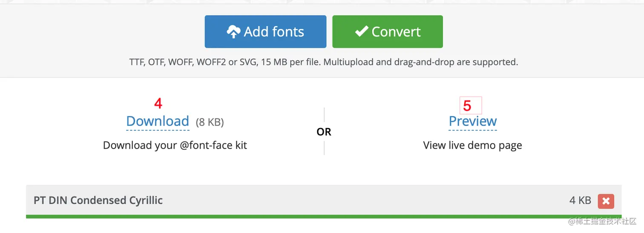Click the "View live demo page" caption
Viewport: 644px width, 233px height.
(x=472, y=145)
